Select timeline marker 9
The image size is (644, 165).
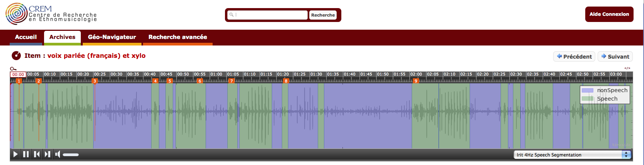[x=416, y=81]
